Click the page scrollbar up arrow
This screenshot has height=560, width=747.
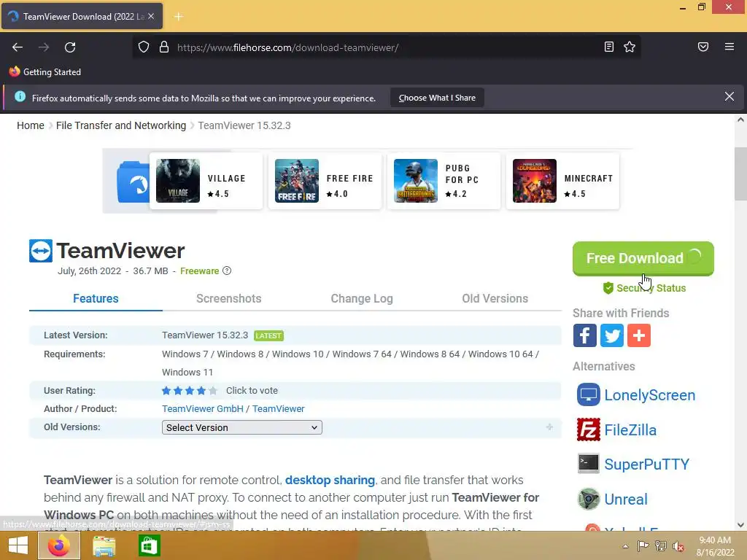740,120
